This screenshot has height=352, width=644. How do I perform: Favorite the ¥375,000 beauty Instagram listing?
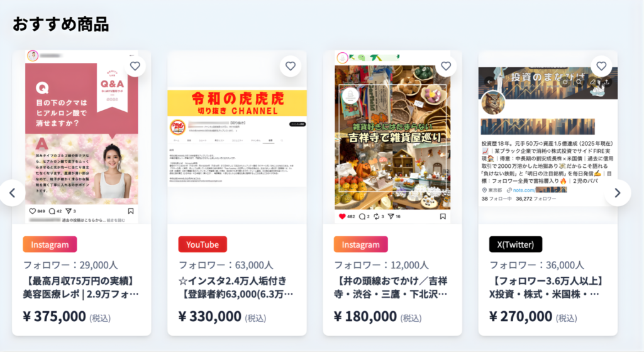coord(135,66)
